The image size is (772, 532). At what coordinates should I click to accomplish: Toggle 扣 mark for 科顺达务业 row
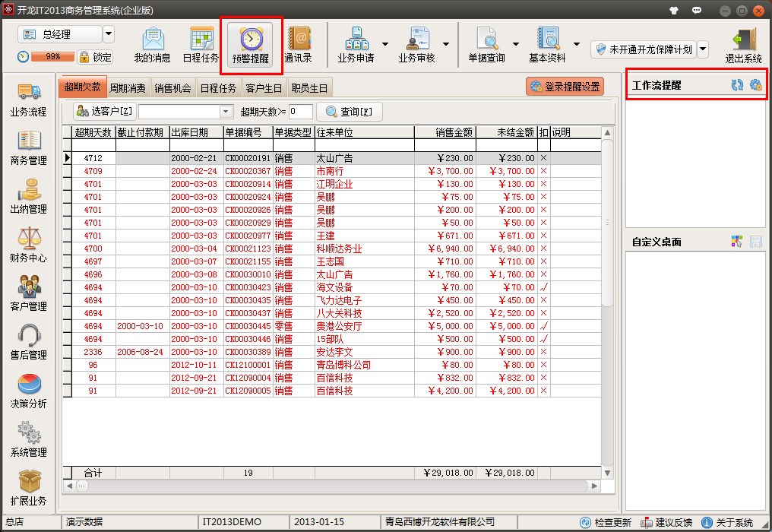(x=543, y=249)
